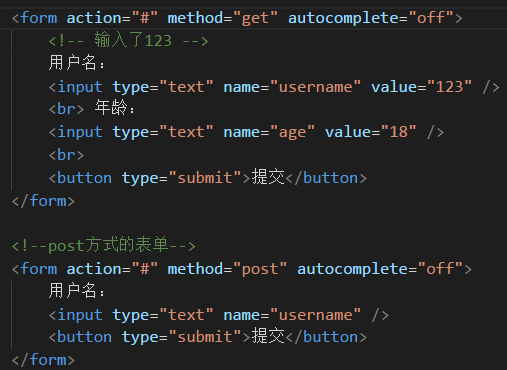Click the final closing form tag

43,360
